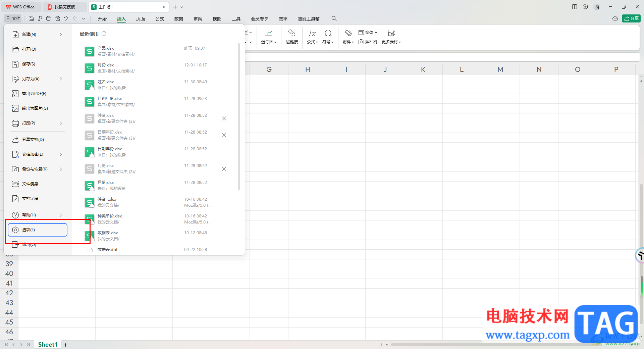Viewport: 644px width, 349px height.
Task: Click the Options (选项) button
Action: (x=38, y=230)
